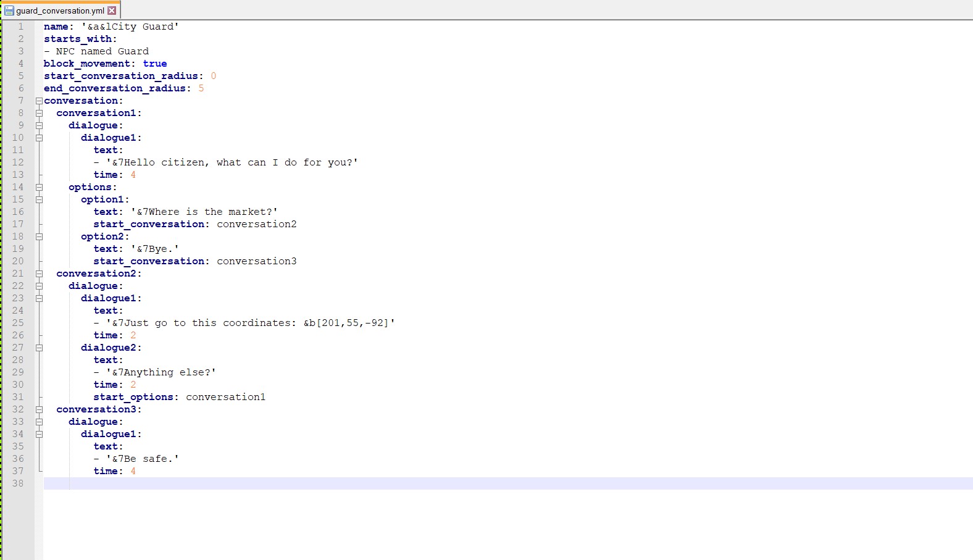Place cursor on the 'true' value of block_movement

coord(154,64)
